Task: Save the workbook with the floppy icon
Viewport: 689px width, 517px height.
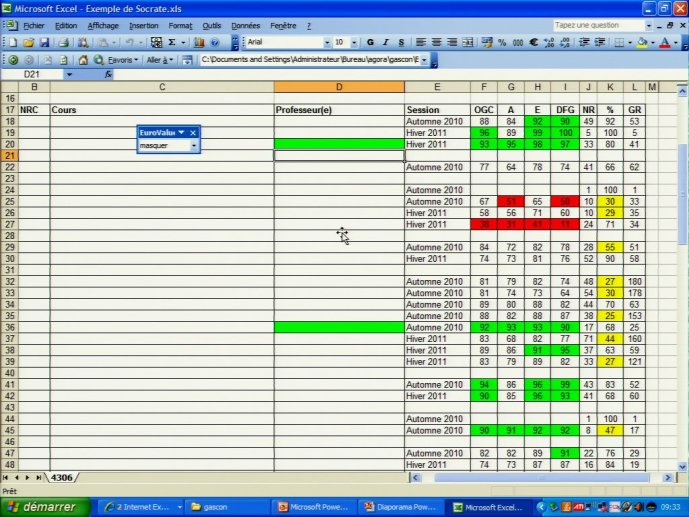Action: 44,43
